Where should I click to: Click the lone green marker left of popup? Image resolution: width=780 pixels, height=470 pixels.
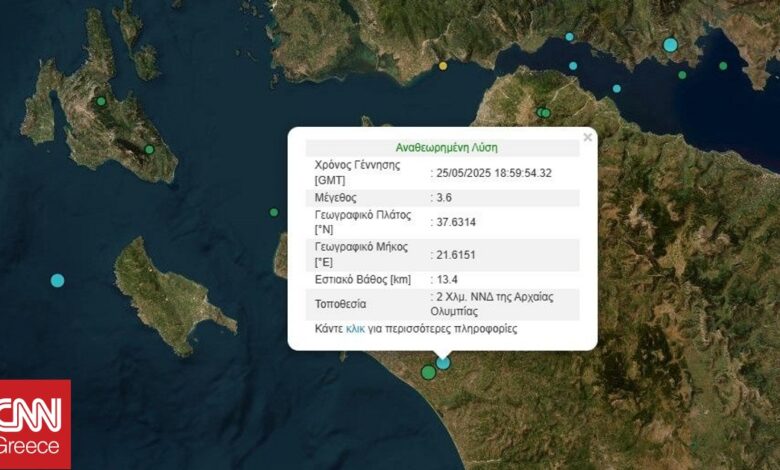point(274,212)
